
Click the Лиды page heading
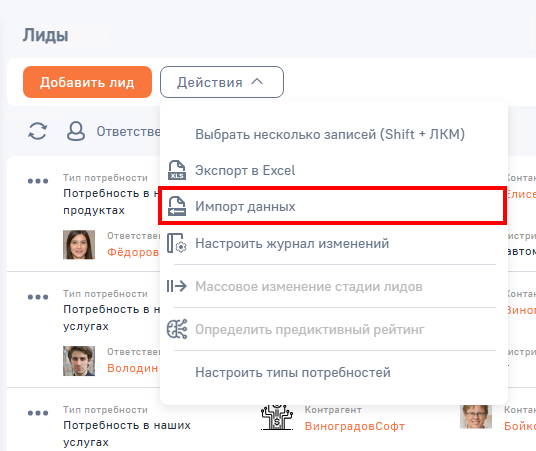pyautogui.click(x=45, y=35)
